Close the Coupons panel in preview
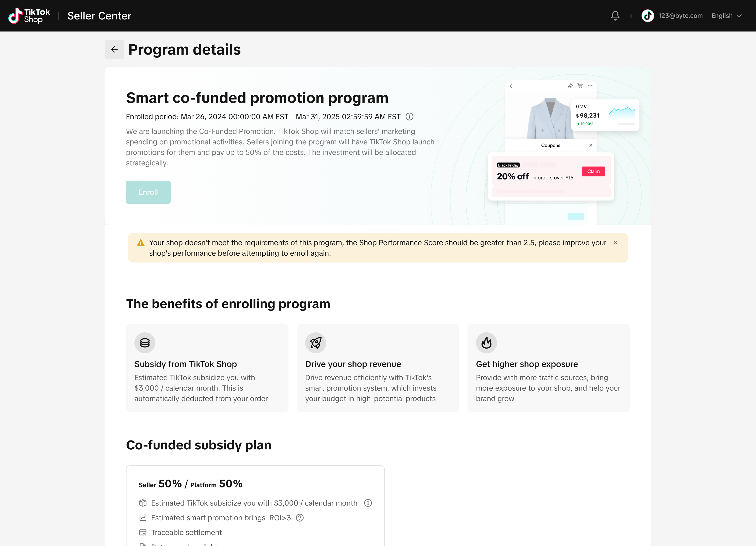Viewport: 756px width, 546px height. click(591, 145)
